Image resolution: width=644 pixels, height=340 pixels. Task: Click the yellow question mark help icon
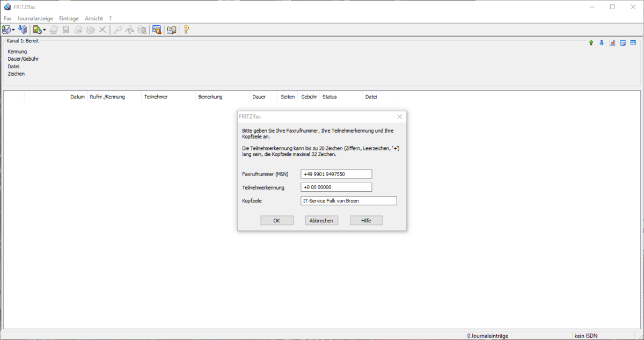186,30
